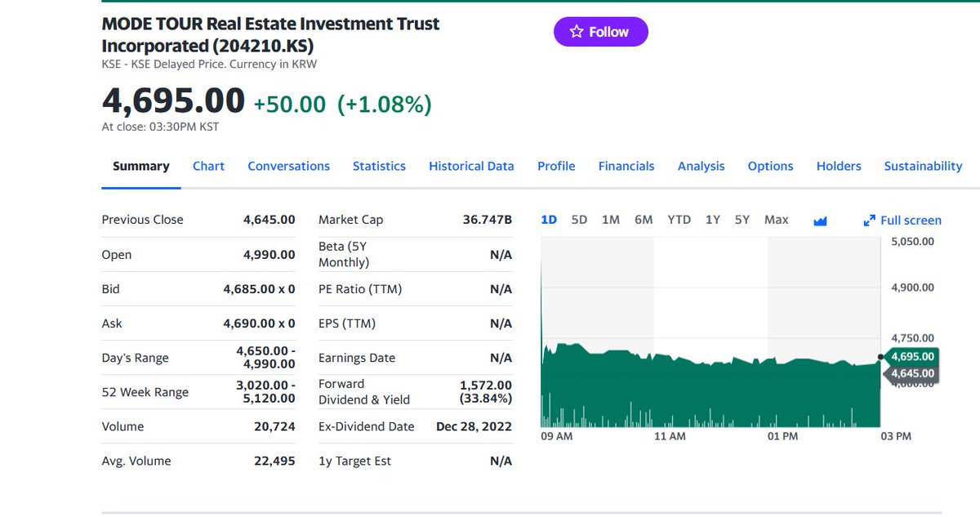Click the 11 AM axis label
Image resolution: width=980 pixels, height=517 pixels.
pos(670,436)
